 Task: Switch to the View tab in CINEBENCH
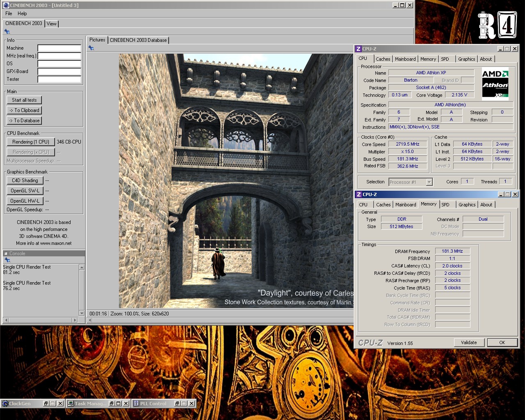(x=52, y=24)
